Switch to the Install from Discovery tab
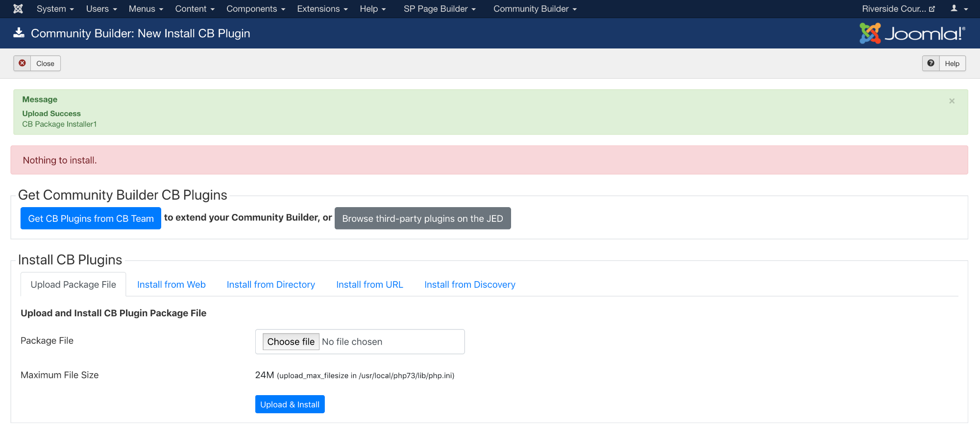 (x=469, y=284)
